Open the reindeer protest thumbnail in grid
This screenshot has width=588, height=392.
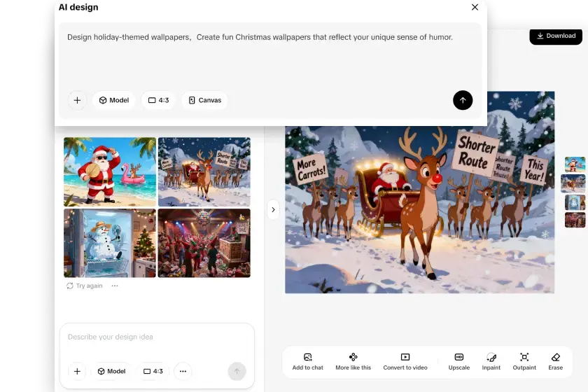204,171
